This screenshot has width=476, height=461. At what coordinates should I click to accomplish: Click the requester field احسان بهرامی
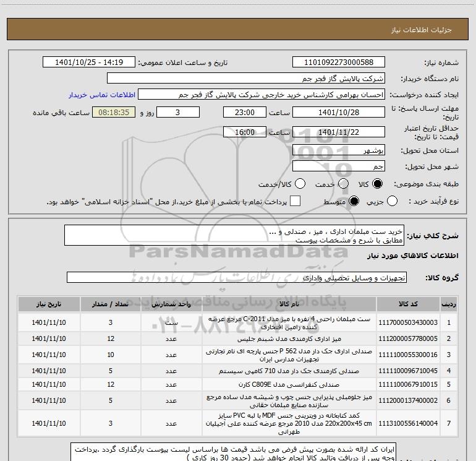[x=261, y=95]
